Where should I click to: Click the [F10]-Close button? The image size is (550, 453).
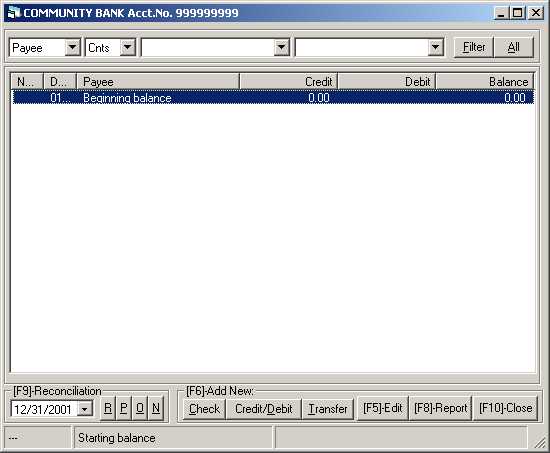pos(505,408)
